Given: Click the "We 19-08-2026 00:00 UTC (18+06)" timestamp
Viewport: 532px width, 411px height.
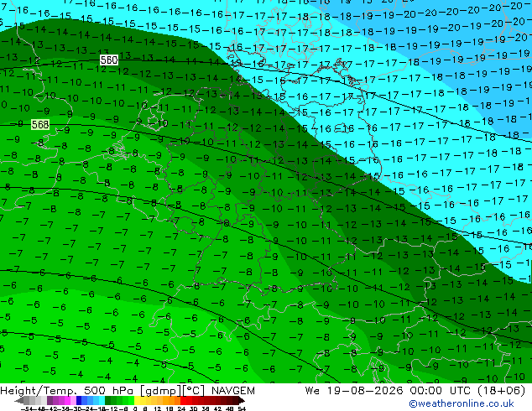Looking at the screenshot, I should (415, 391).
